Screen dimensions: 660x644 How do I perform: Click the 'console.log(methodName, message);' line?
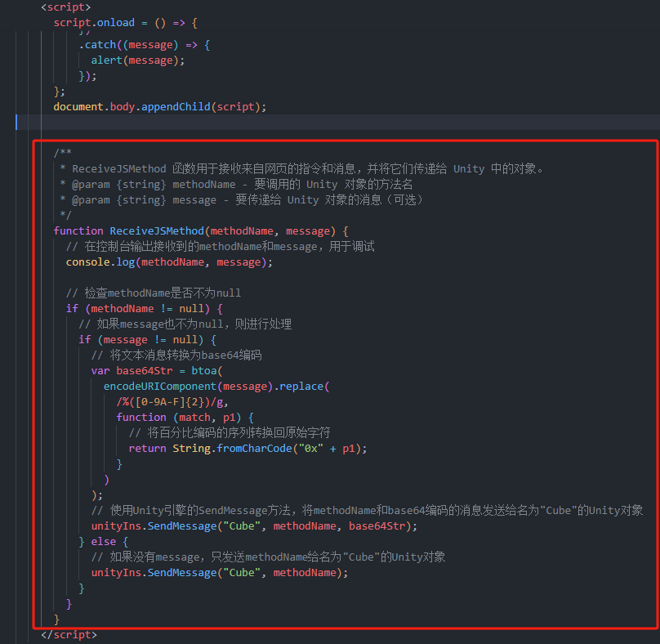pyautogui.click(x=169, y=262)
